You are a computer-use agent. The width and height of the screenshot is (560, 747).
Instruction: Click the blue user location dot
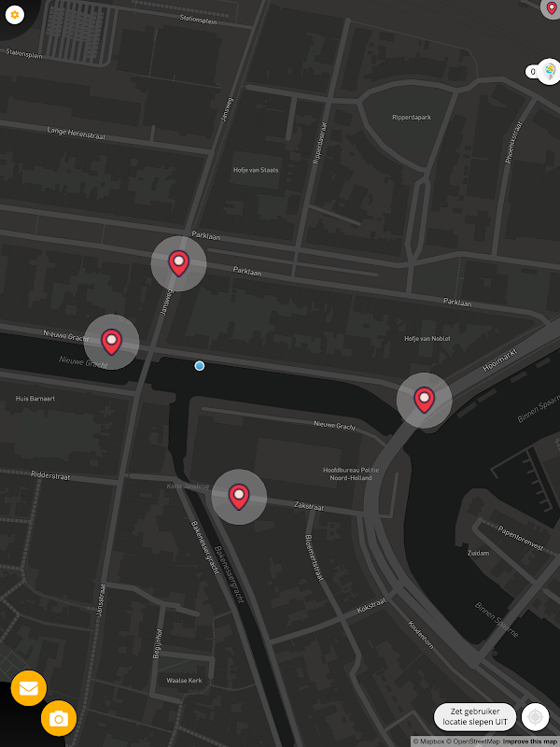(200, 365)
